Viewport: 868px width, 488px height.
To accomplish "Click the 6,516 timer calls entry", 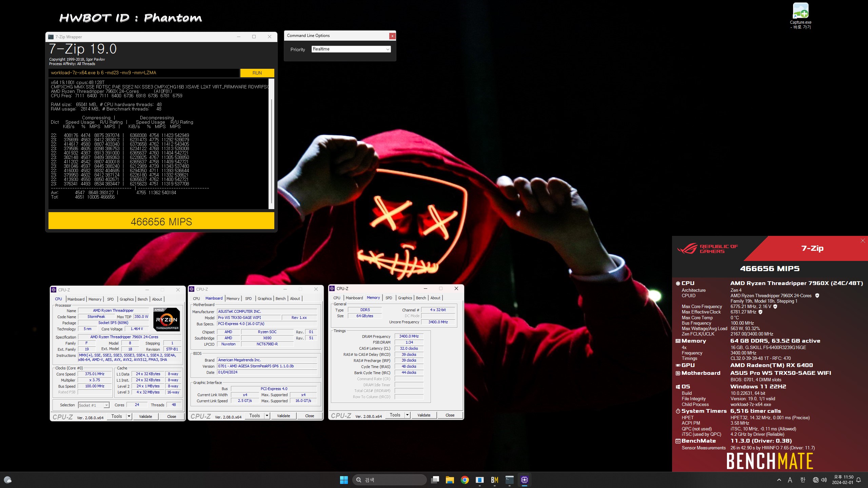I will pos(755,411).
